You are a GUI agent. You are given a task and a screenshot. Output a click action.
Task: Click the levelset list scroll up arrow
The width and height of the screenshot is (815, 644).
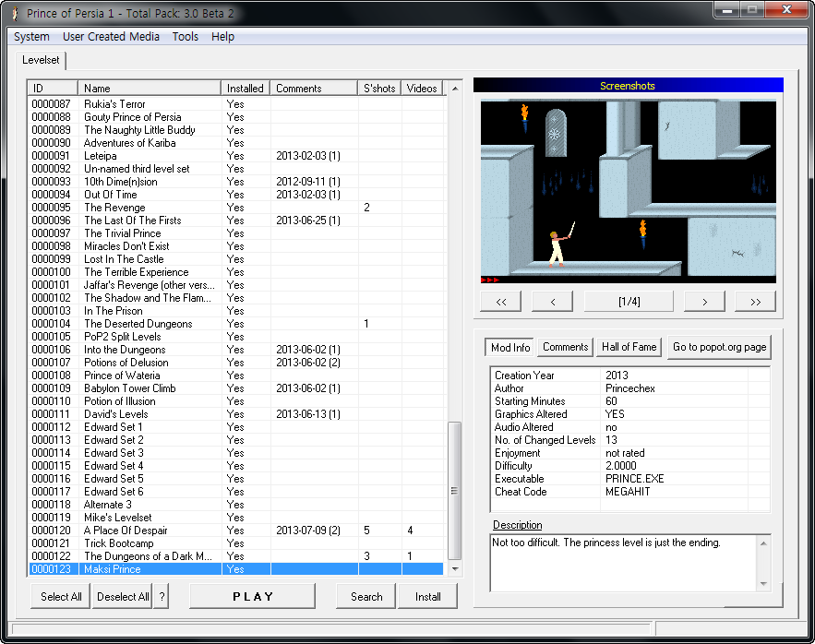455,89
